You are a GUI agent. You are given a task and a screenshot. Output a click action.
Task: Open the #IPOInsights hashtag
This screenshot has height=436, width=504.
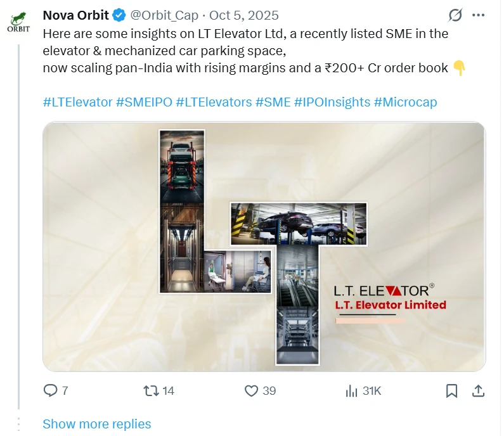click(x=332, y=102)
